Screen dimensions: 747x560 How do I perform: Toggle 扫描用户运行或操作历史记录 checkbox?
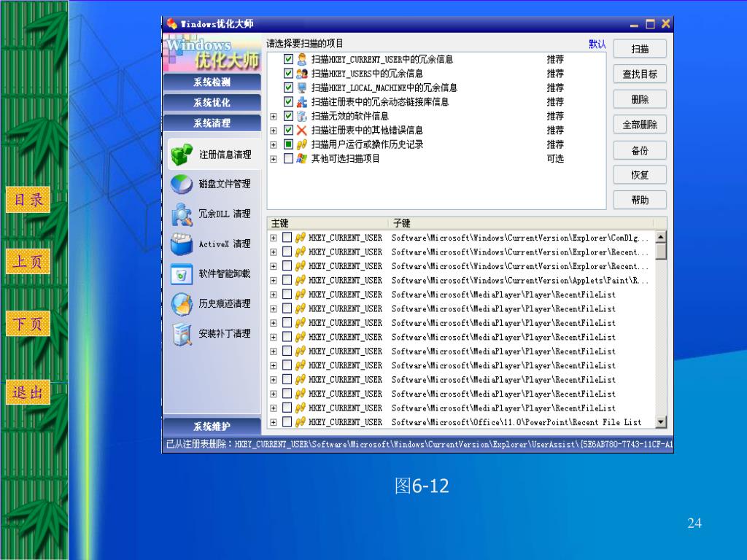coord(288,144)
